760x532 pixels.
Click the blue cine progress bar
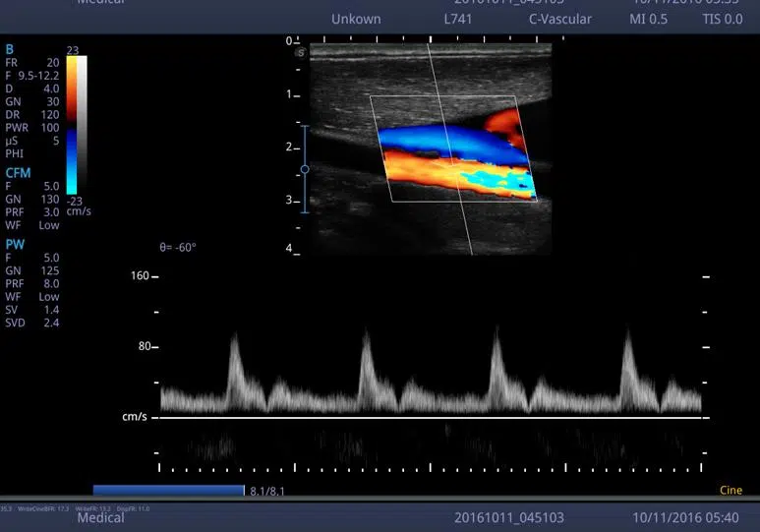[x=168, y=490]
